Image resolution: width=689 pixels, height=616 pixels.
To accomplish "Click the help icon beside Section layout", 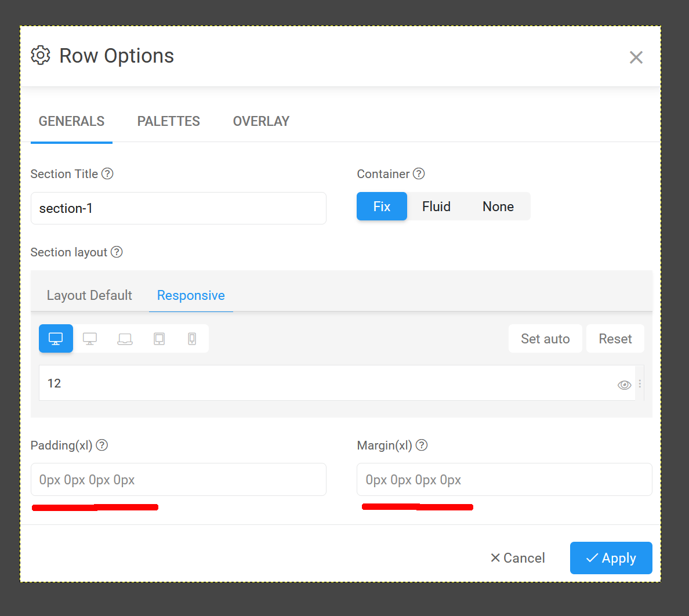I will pos(117,252).
